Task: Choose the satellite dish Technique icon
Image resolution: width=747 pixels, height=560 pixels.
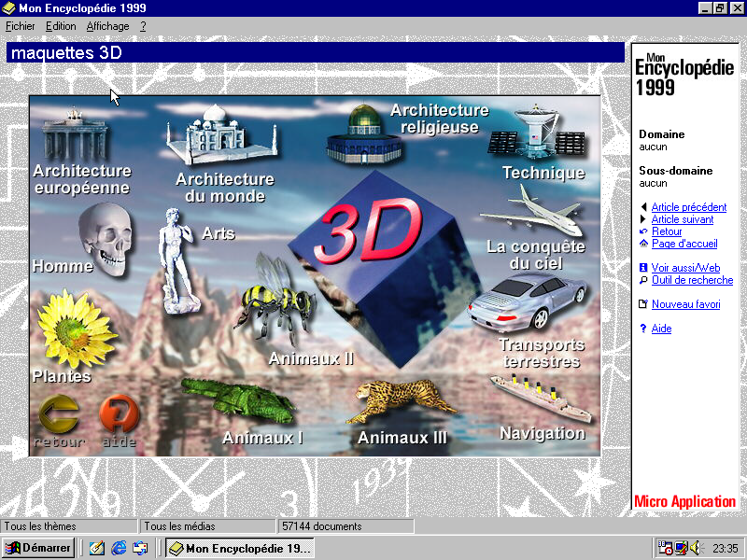Action: (537, 133)
